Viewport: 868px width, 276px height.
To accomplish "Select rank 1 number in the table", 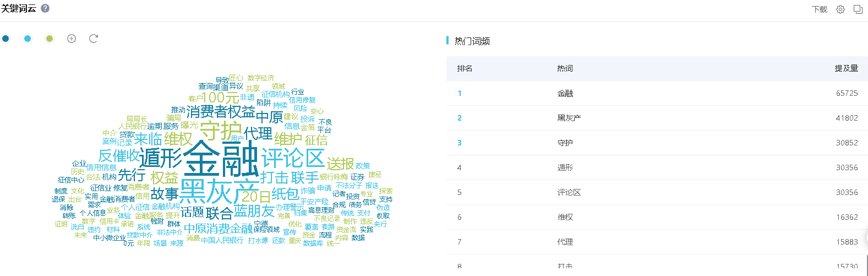I will [460, 93].
